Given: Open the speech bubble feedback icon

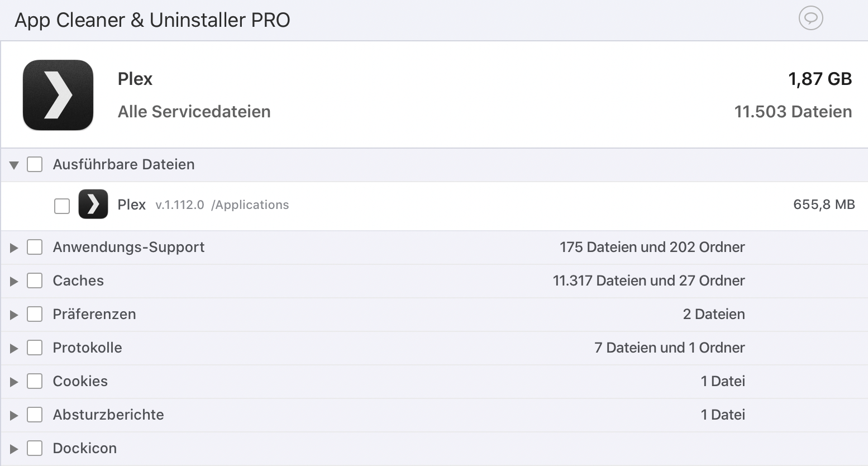Looking at the screenshot, I should pos(810,19).
